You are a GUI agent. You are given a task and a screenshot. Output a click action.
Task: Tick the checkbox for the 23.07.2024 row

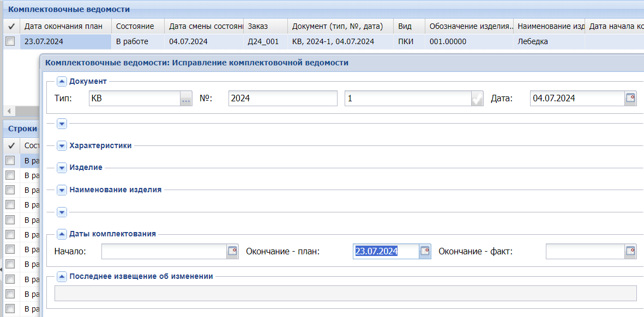click(10, 41)
